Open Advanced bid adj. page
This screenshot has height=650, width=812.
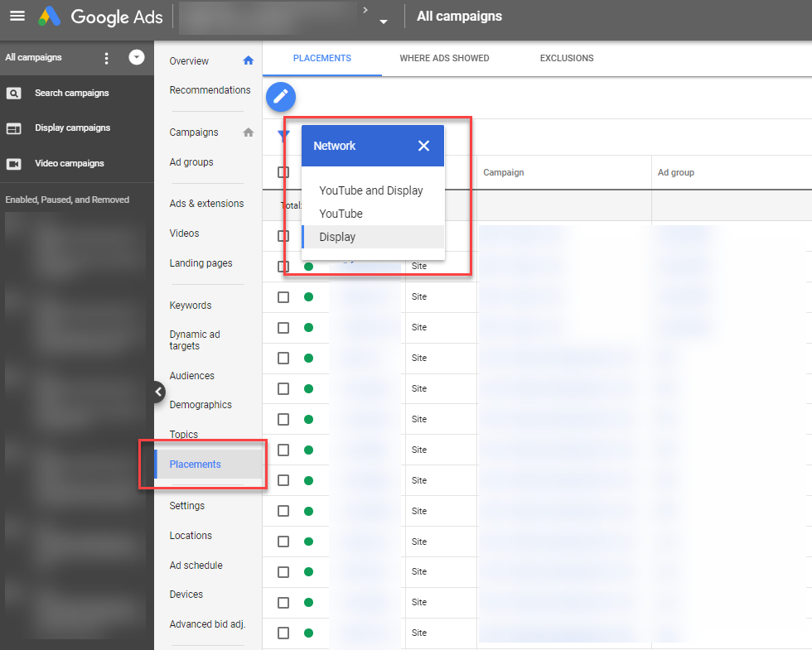[207, 624]
